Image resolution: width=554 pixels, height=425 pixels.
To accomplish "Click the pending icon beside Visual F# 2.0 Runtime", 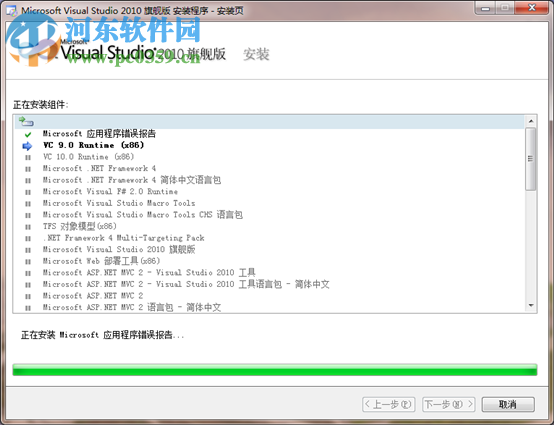I will tap(28, 193).
